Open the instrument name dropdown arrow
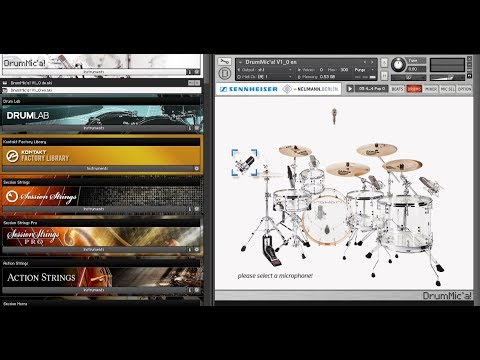Image resolution: width=480 pixels, height=360 pixels. pyautogui.click(x=240, y=62)
